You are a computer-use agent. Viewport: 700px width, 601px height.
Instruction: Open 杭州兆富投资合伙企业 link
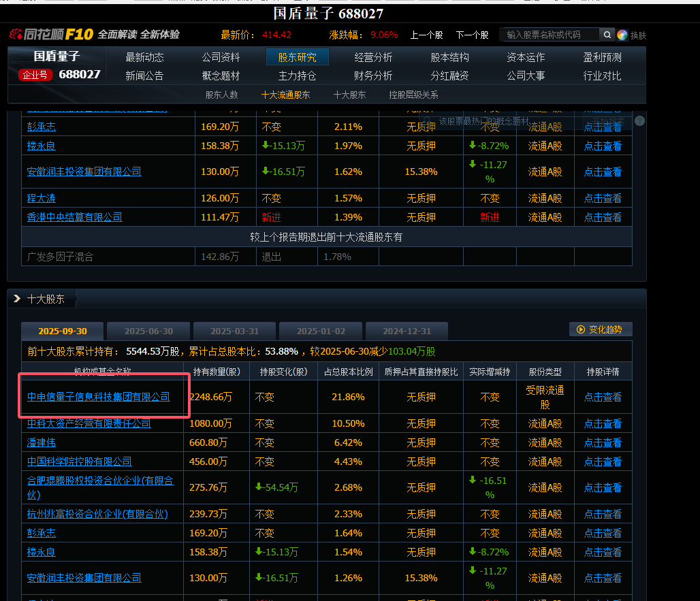(x=97, y=514)
